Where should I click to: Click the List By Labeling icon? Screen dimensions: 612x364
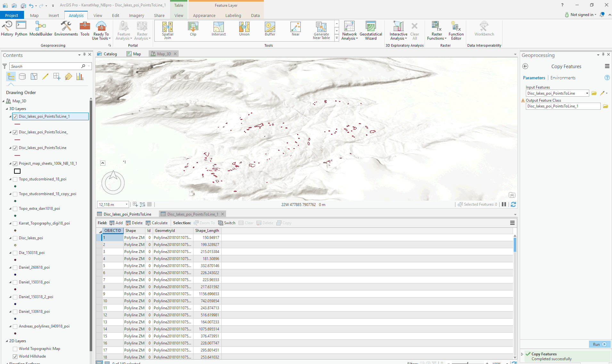click(69, 76)
